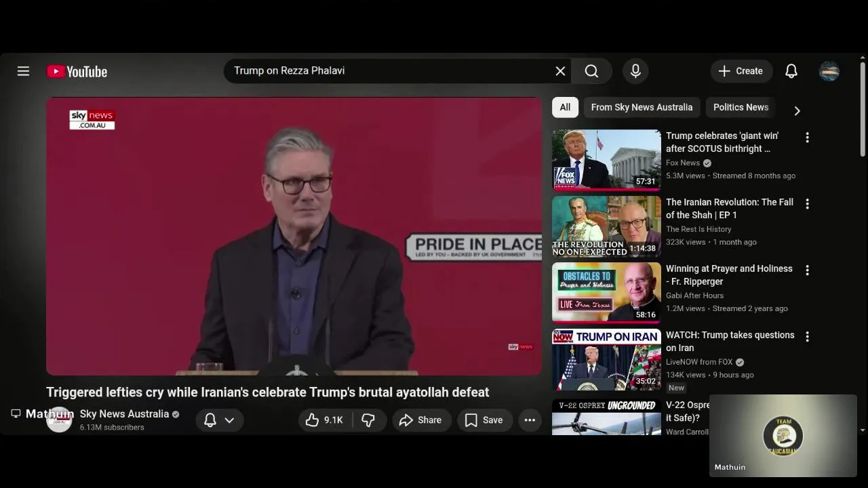Screen dimensions: 868x488
Task: Click the video title text
Action: coord(267,392)
